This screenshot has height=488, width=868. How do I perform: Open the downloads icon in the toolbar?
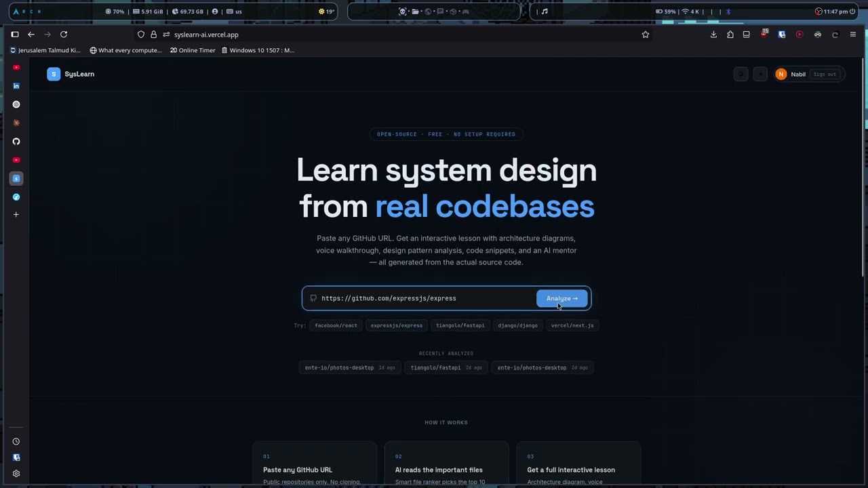[713, 35]
